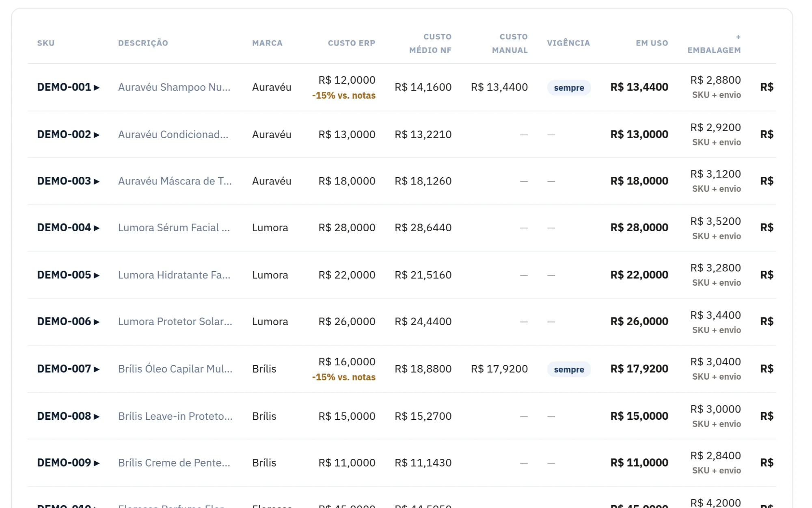Expand row DEMO-003 details arrow

tap(97, 181)
